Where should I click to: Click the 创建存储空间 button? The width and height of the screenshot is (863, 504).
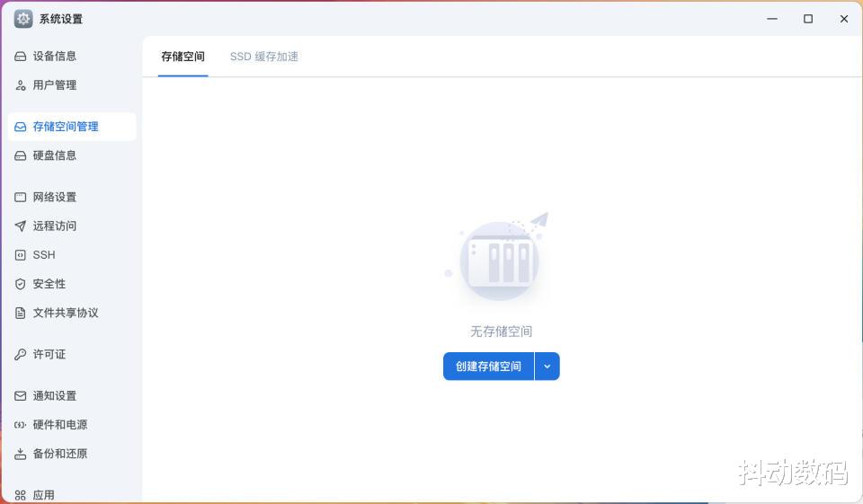coord(489,367)
